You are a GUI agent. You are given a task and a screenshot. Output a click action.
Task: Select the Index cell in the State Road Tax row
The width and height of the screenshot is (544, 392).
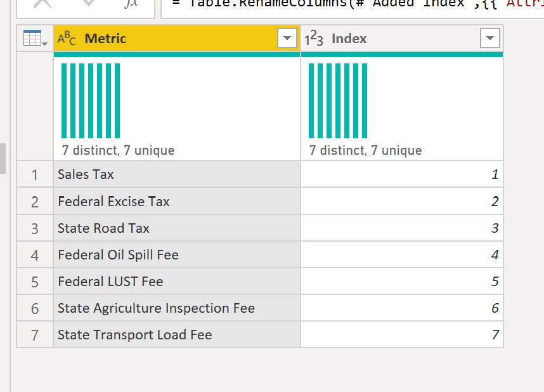pos(402,228)
